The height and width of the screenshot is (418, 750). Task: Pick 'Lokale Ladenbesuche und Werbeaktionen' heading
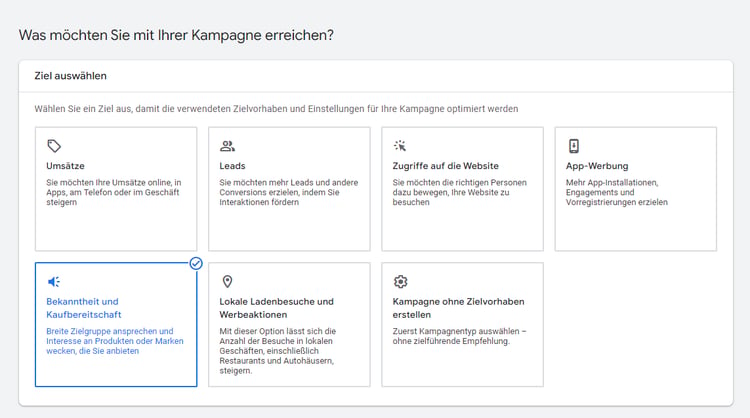click(x=276, y=308)
